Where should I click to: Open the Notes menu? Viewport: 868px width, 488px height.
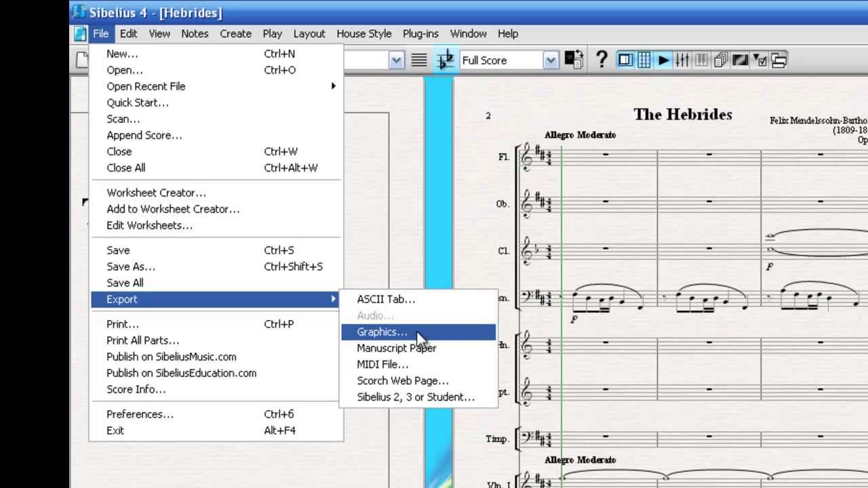click(x=195, y=33)
